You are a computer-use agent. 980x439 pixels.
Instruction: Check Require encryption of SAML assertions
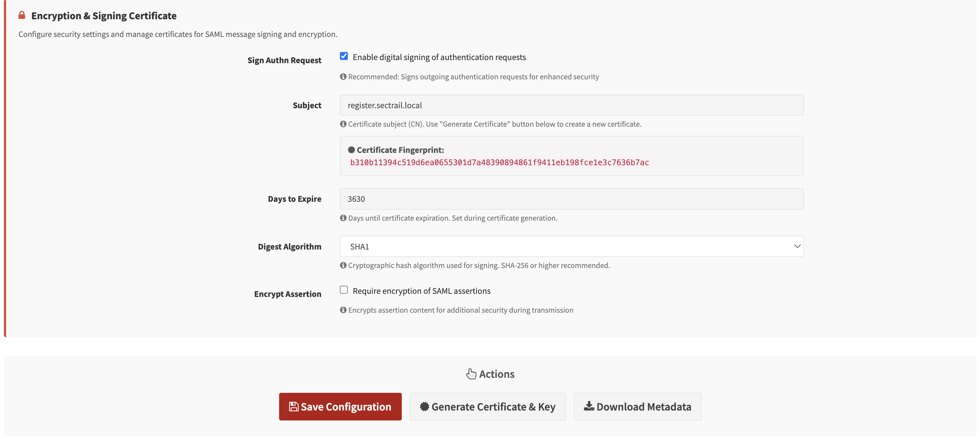[344, 290]
